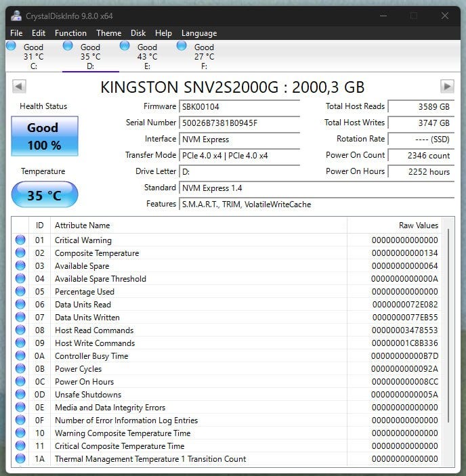Click the Transfer Mode field
Viewport: 466px width, 476px height.
(239, 156)
